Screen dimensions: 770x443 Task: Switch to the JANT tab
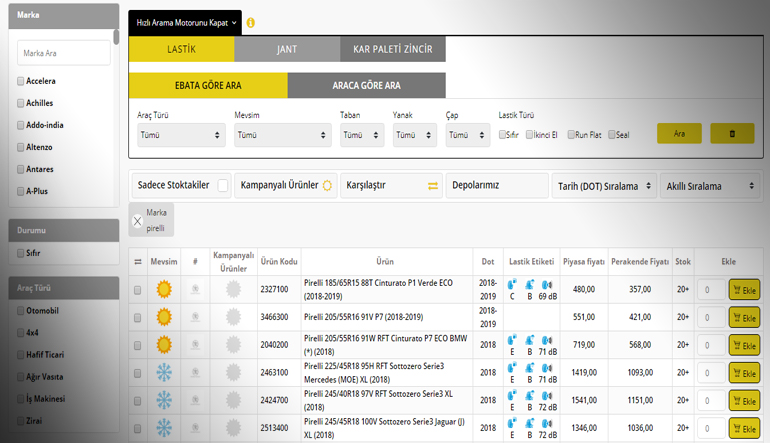(x=287, y=49)
